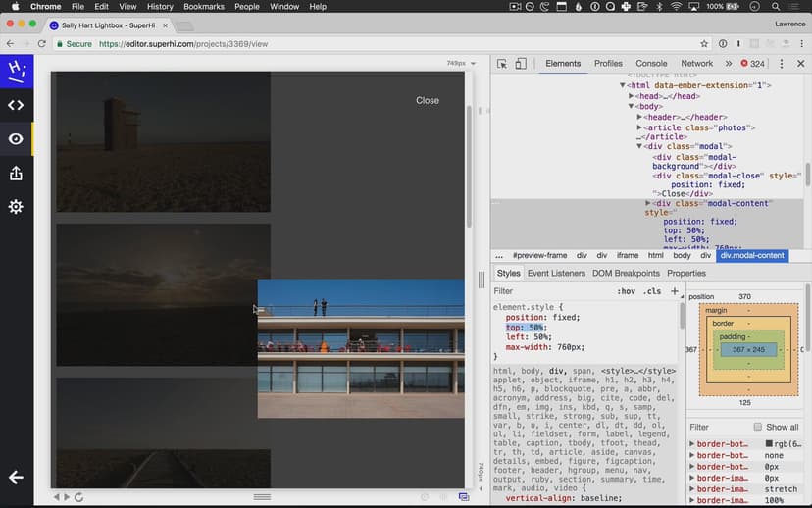The height and width of the screenshot is (508, 812).
Task: Collapse the div class modal node
Action: point(640,146)
